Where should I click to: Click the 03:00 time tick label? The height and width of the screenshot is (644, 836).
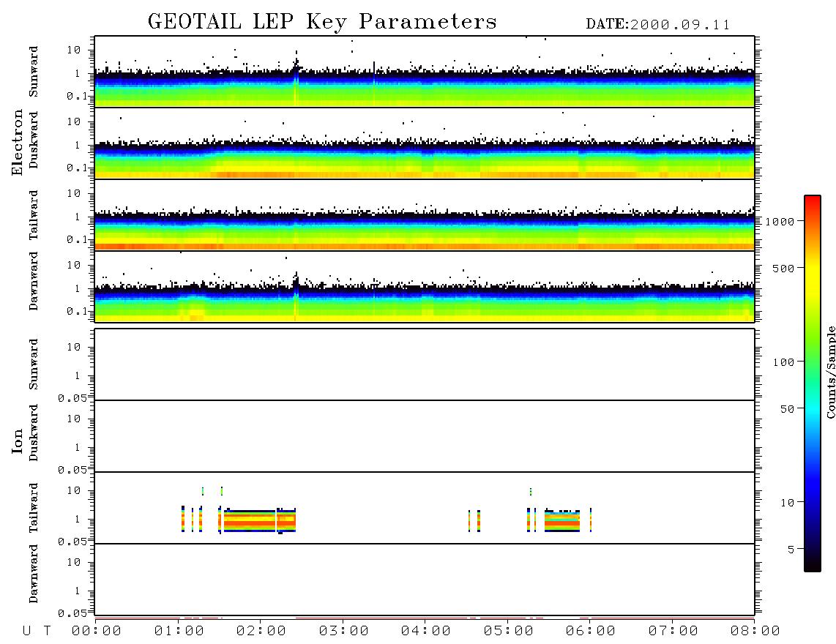[x=344, y=632]
